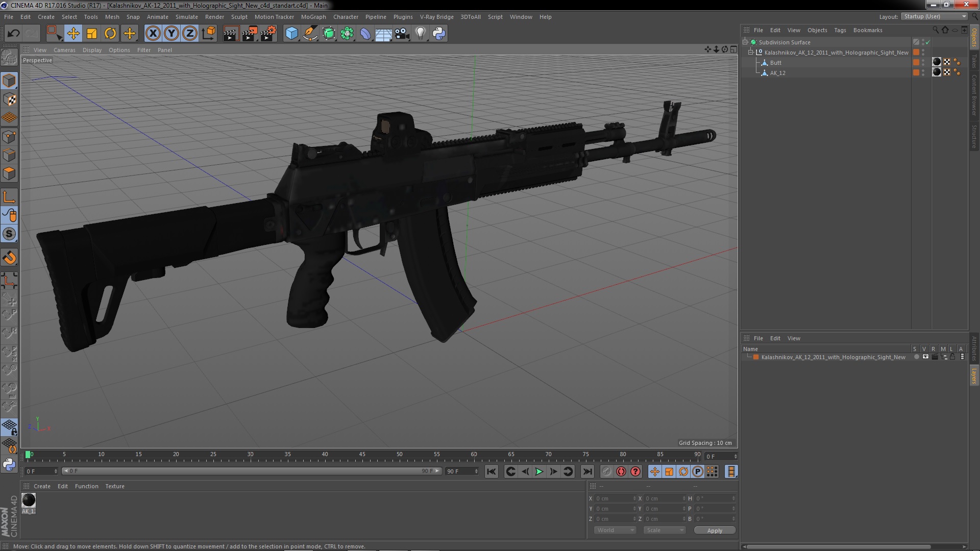Open the Subdivision Surface generator icon
The width and height of the screenshot is (980, 551).
pos(329,34)
